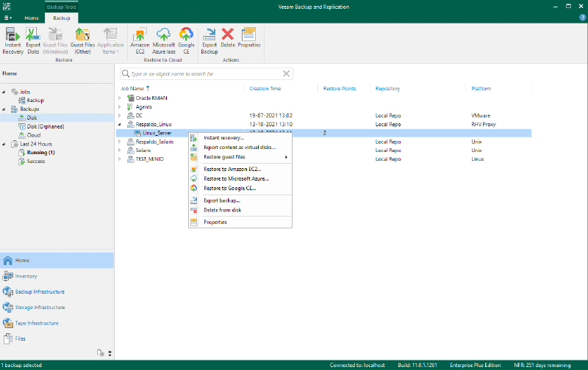The width and height of the screenshot is (588, 370).
Task: Choose Properties in context menu
Action: (x=240, y=222)
